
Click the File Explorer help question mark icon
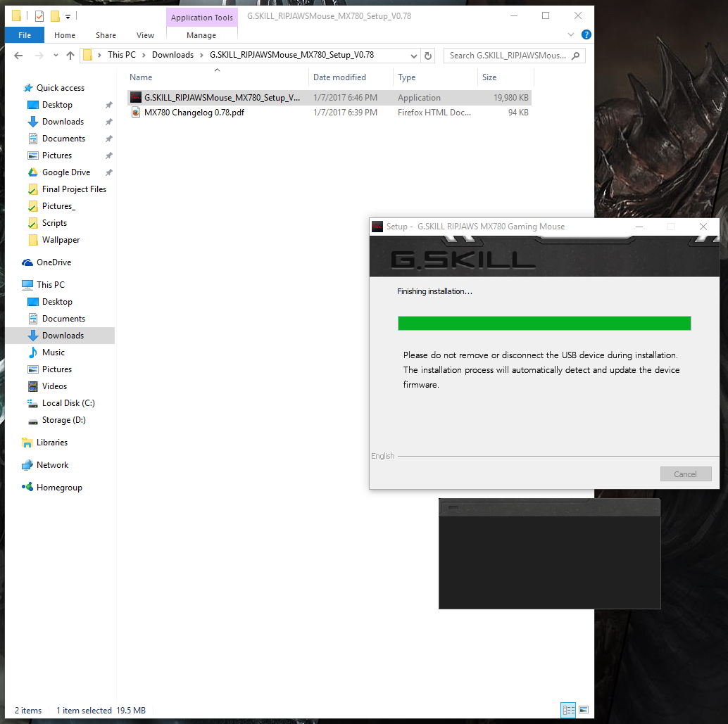click(x=586, y=34)
